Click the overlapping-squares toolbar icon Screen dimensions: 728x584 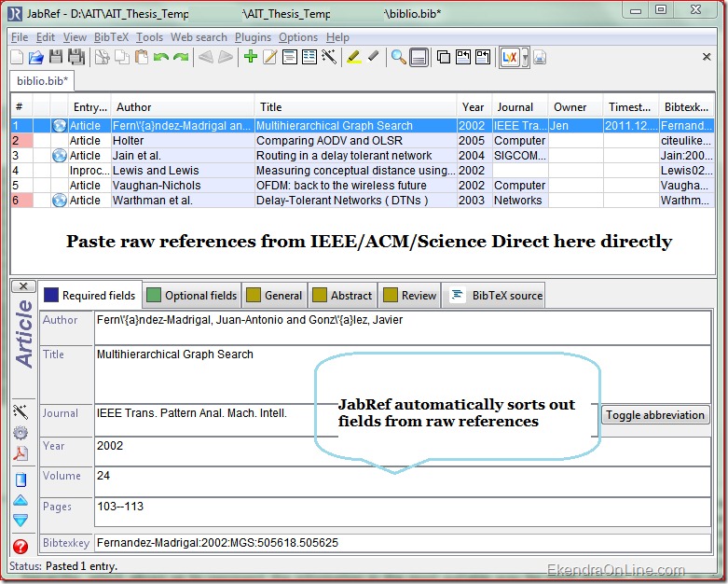[444, 57]
